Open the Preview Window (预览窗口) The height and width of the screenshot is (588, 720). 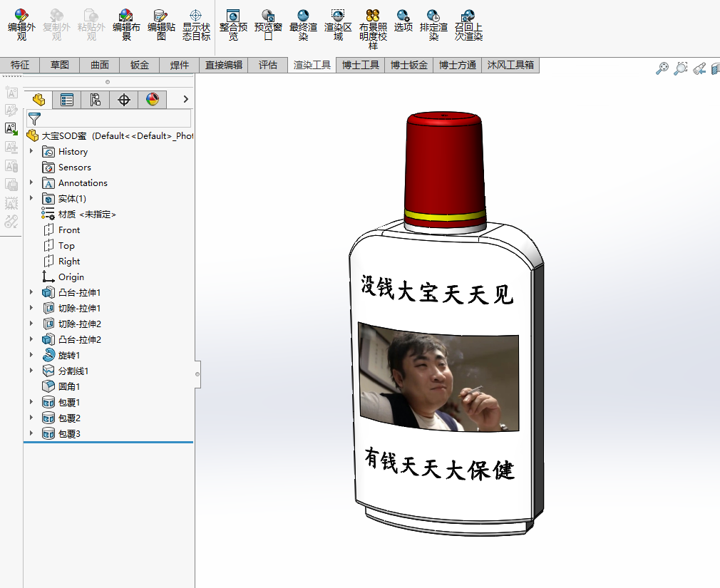click(x=268, y=25)
